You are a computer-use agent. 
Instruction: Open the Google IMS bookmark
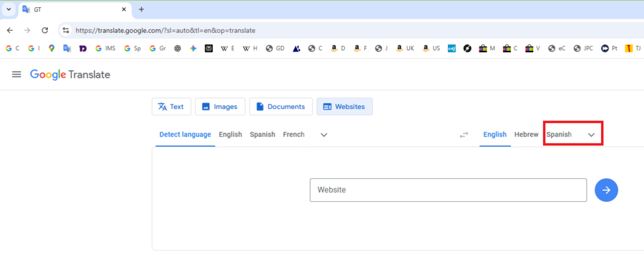coord(106,49)
